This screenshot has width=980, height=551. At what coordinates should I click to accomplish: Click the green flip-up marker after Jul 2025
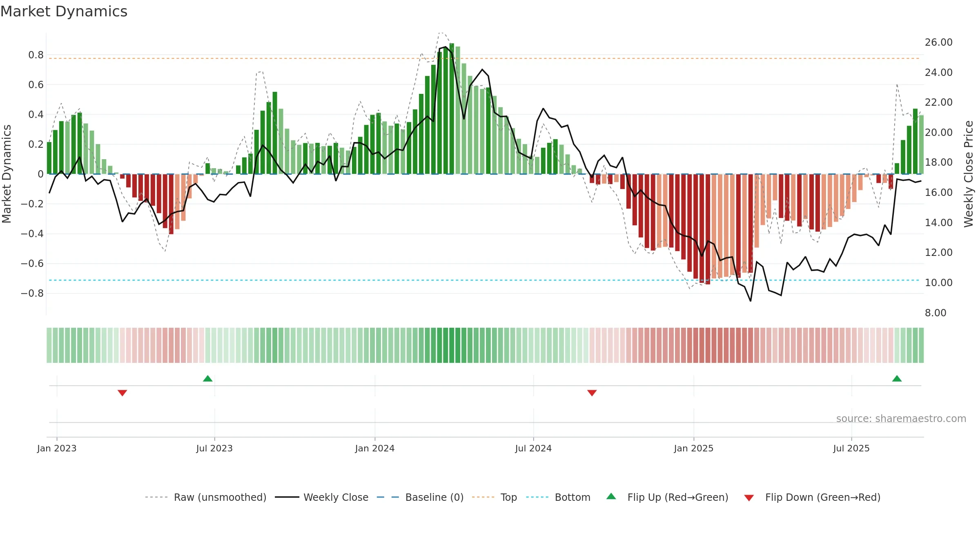click(x=897, y=378)
